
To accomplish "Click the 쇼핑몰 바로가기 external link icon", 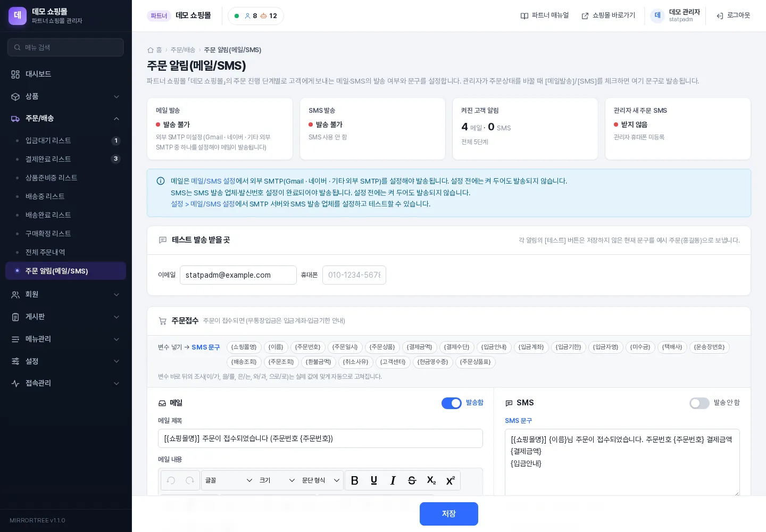I will (x=585, y=16).
